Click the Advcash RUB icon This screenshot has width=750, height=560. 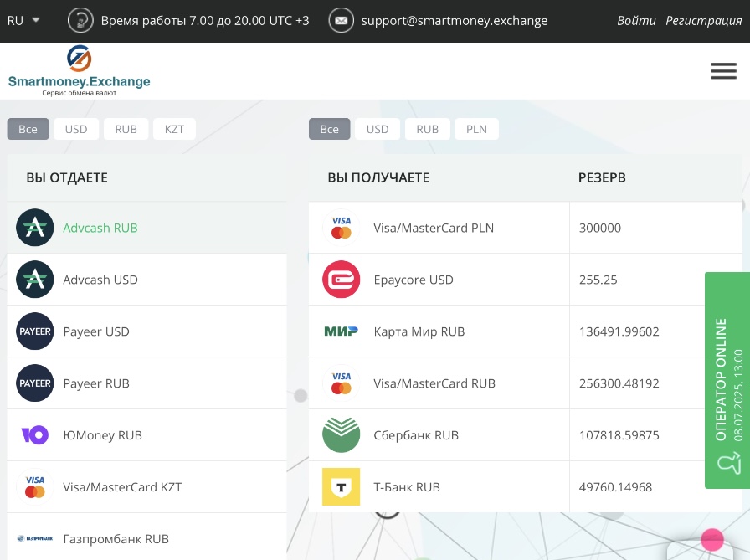[x=35, y=228]
